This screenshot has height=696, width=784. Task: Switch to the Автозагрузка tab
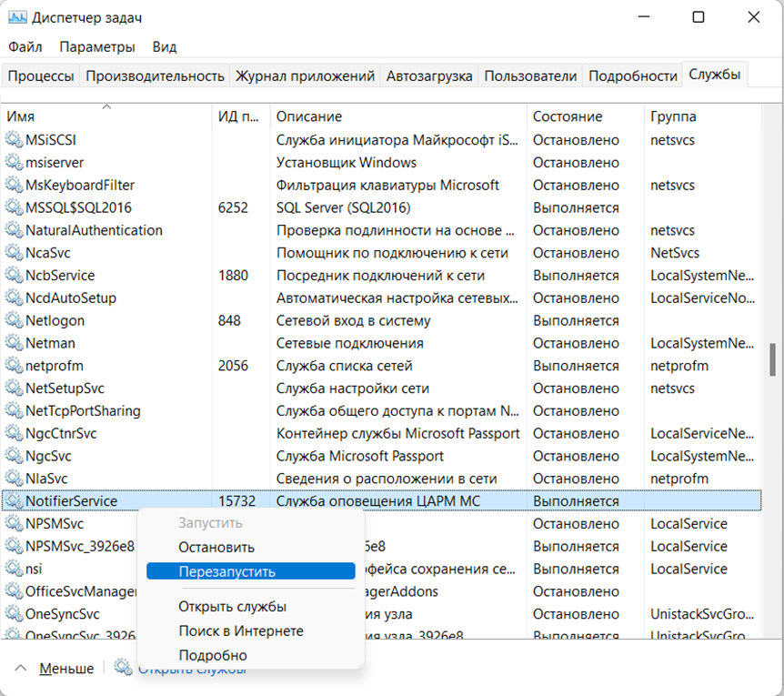(429, 76)
